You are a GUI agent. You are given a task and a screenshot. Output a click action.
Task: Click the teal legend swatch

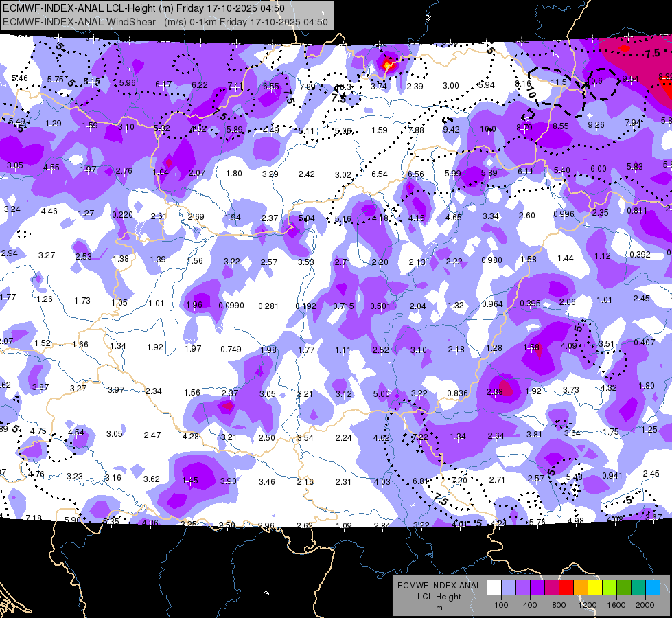(x=638, y=588)
